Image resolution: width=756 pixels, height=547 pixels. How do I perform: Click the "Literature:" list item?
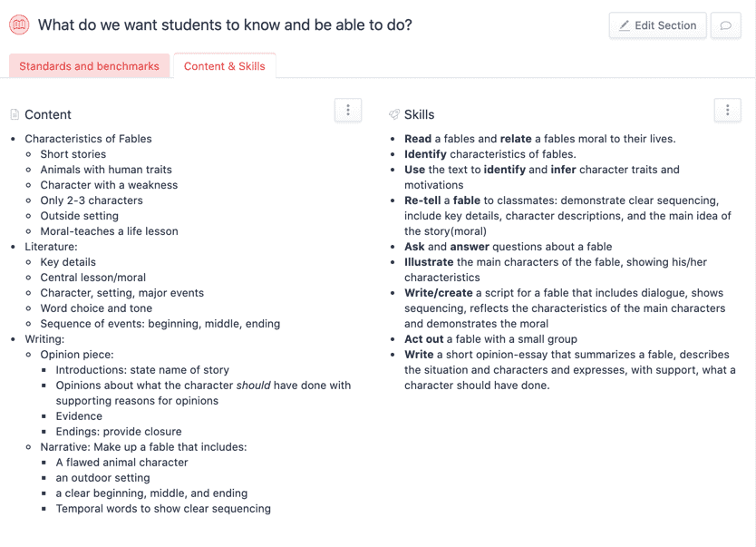coord(51,247)
